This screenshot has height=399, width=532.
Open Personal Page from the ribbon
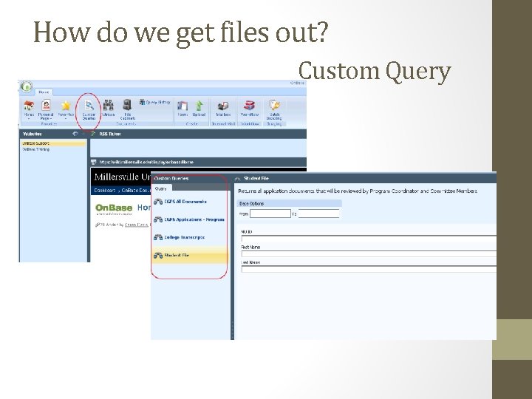[x=46, y=110]
